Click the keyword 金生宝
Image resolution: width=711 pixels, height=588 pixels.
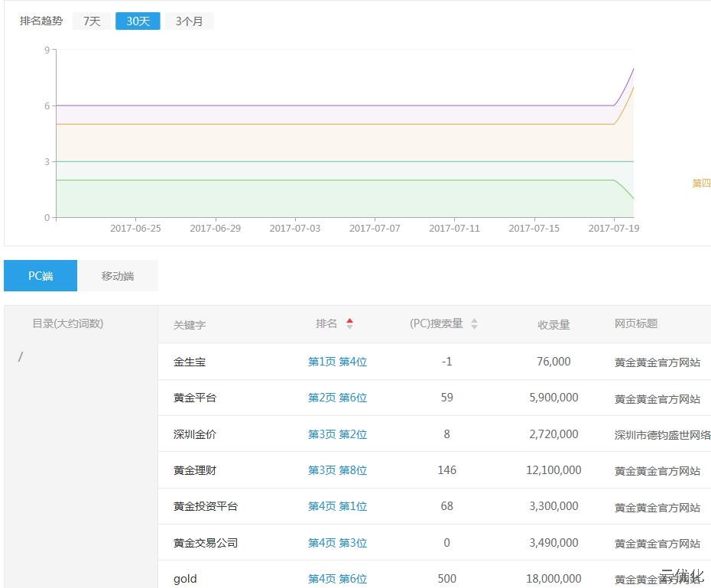click(190, 362)
